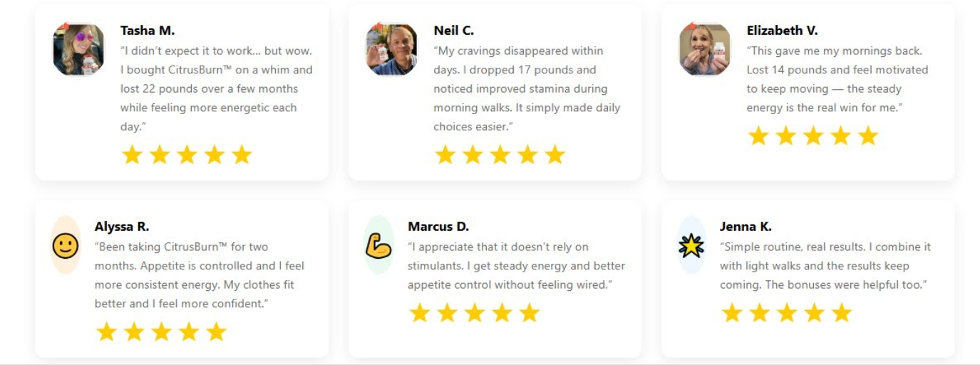This screenshot has height=365, width=980.
Task: Click Neil C.'s profile photo
Action: point(391,49)
